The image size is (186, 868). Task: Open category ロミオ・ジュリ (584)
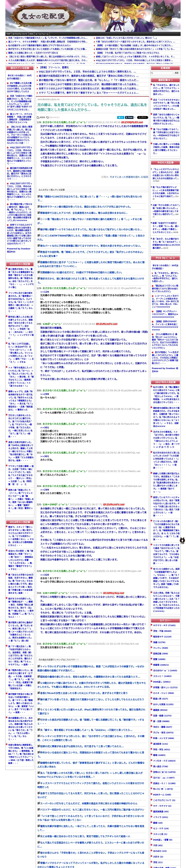pos(164,693)
